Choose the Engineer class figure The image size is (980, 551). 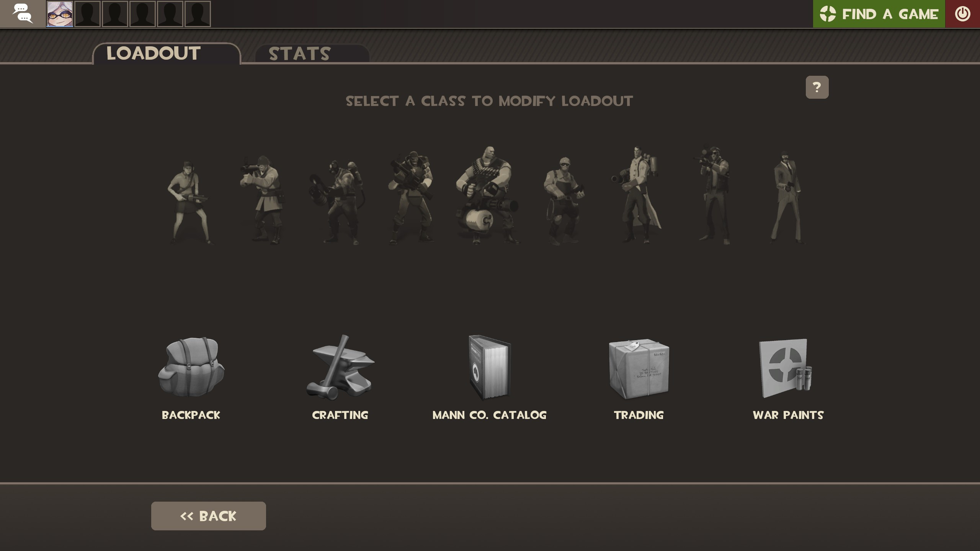click(x=563, y=201)
